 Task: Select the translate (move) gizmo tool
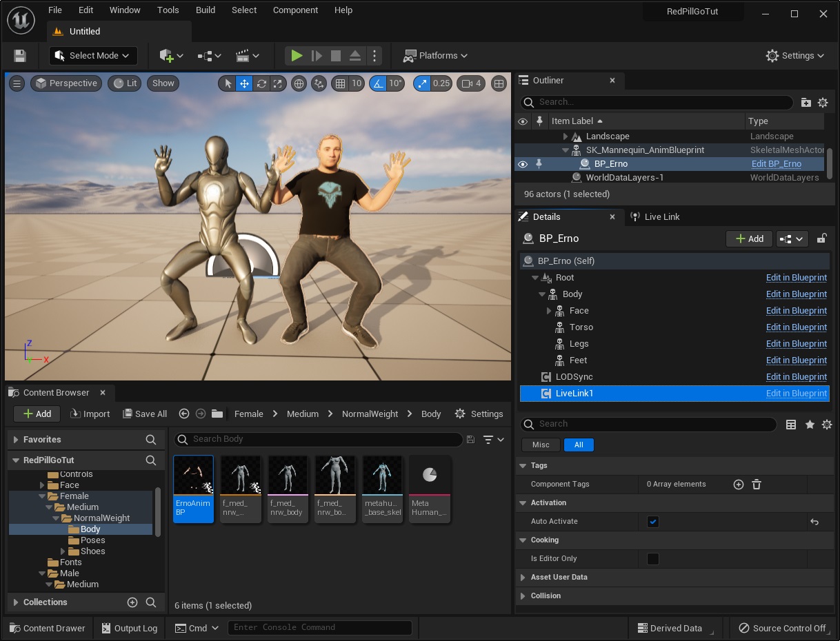pos(244,83)
